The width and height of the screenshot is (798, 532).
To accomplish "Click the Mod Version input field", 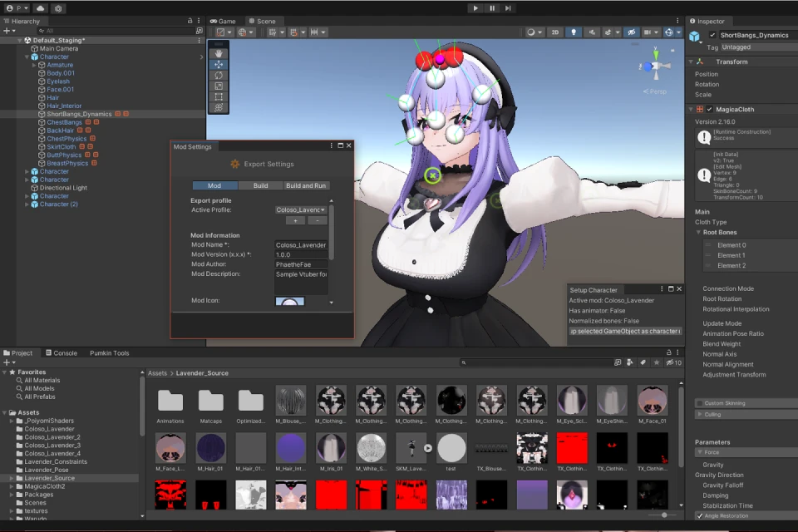I will coord(301,254).
